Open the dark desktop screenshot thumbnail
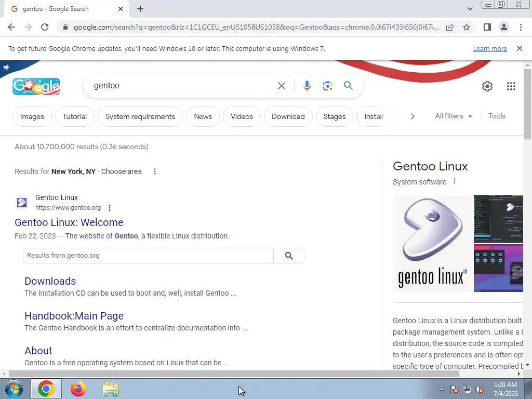532x399 pixels. (498, 219)
